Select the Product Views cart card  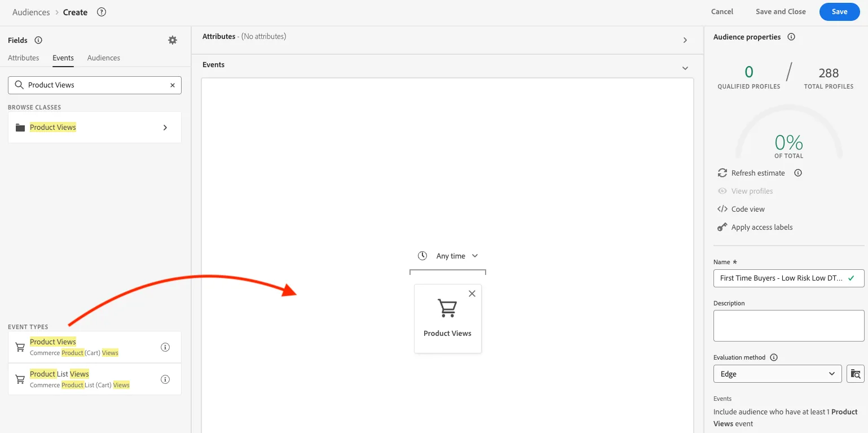tap(448, 319)
